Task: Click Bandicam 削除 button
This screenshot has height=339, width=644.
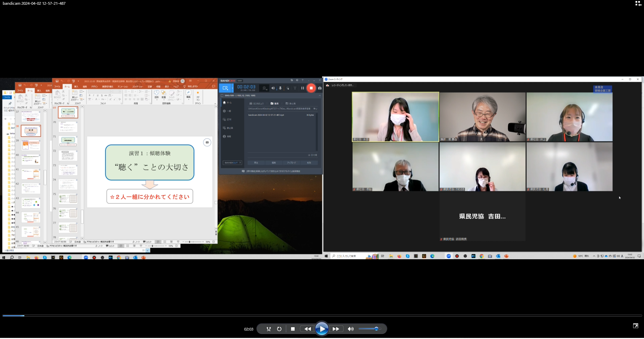Action: (x=309, y=163)
